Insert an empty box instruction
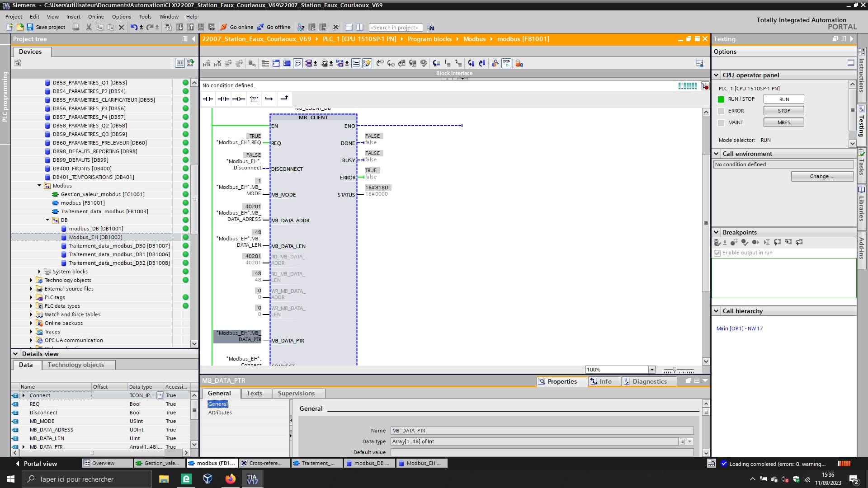This screenshot has width=868, height=488. 254,99
